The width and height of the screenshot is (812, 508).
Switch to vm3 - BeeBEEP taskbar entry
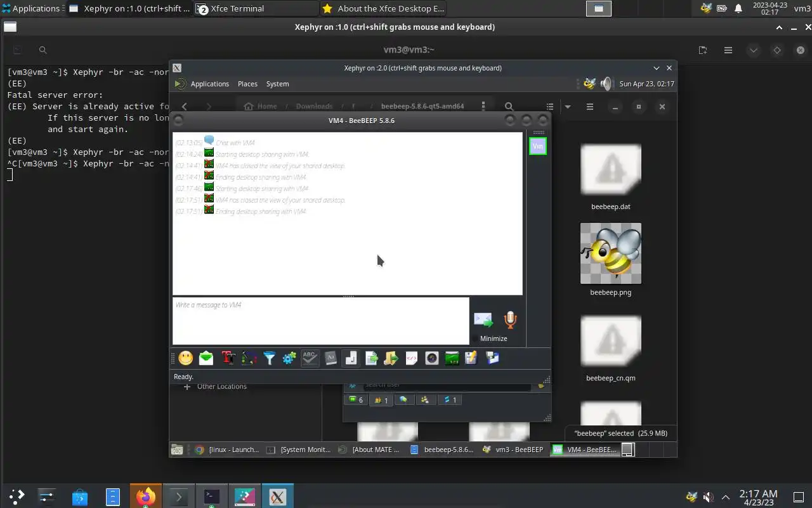click(x=513, y=450)
